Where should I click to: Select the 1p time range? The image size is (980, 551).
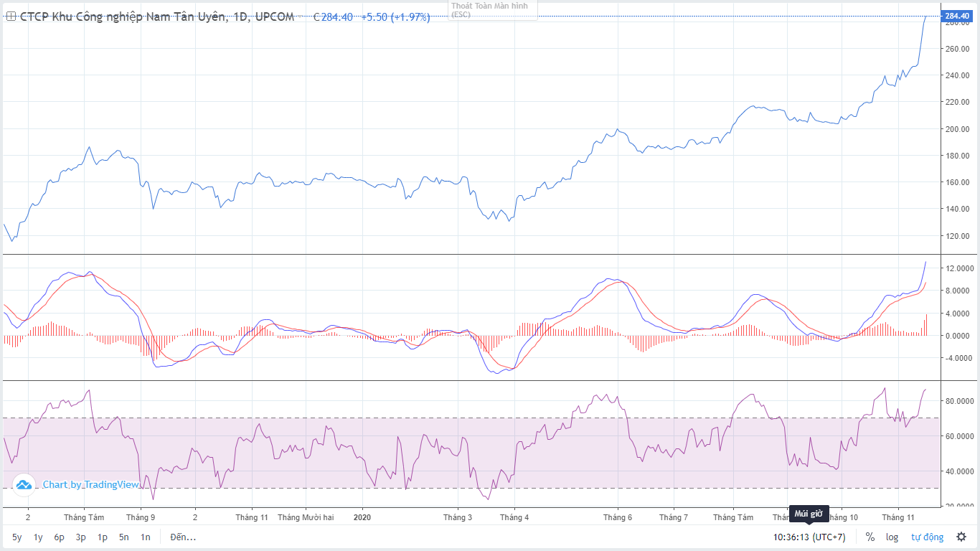coord(102,537)
